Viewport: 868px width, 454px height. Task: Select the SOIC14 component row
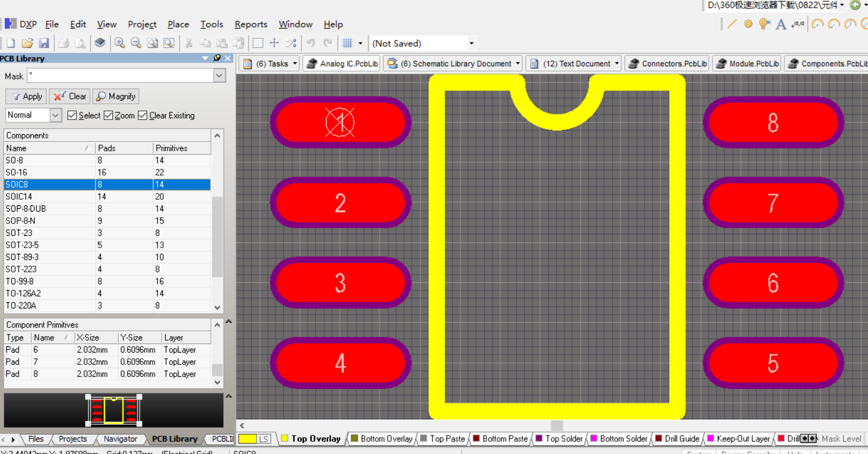click(107, 196)
